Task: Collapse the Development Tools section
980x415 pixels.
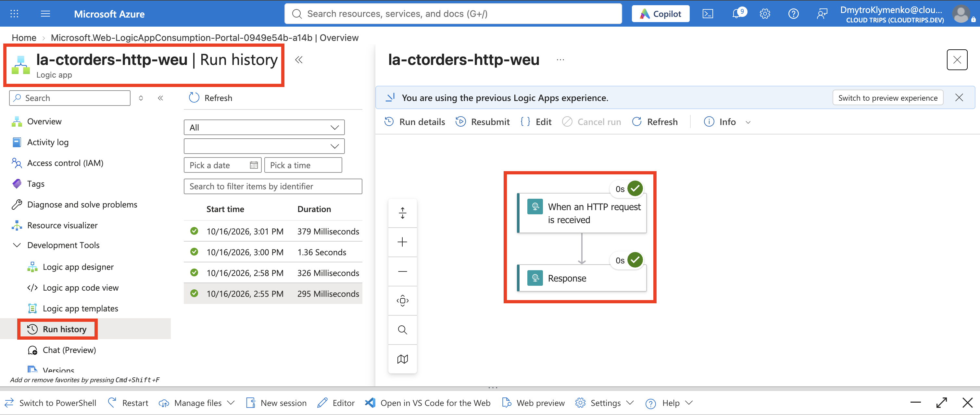Action: coord(17,245)
